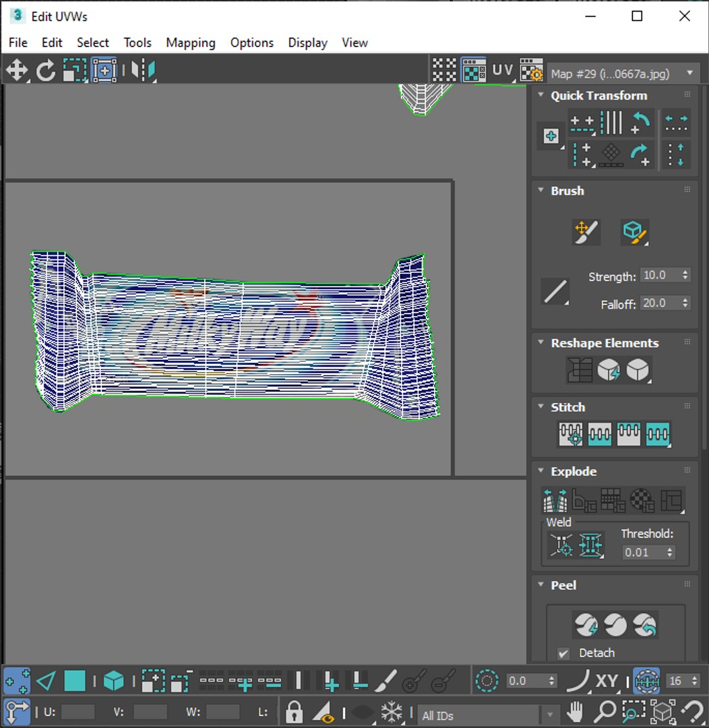Open the Edit menu
The image size is (709, 728).
[x=52, y=42]
